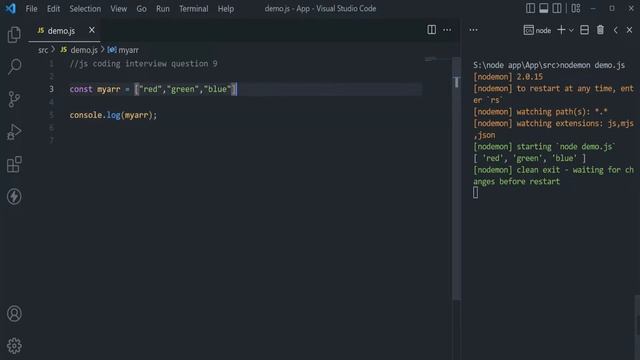The width and height of the screenshot is (640, 360).
Task: Toggle the bottom panel layout
Action: tap(544, 8)
